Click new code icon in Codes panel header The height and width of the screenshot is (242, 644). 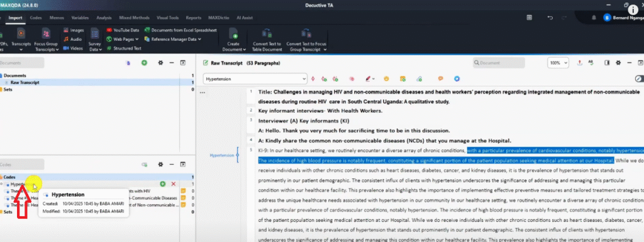click(144, 164)
